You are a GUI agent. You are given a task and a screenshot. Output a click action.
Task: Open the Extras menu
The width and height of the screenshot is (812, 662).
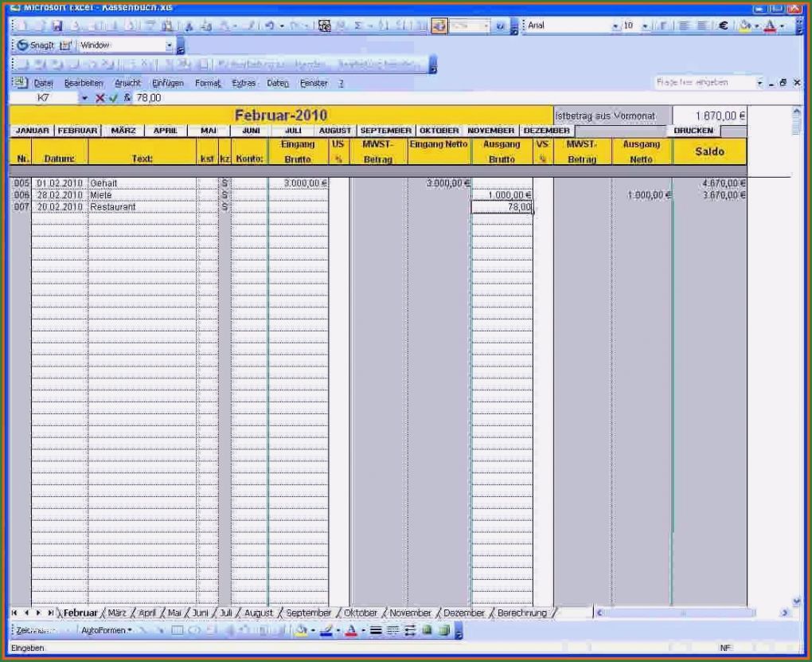244,83
